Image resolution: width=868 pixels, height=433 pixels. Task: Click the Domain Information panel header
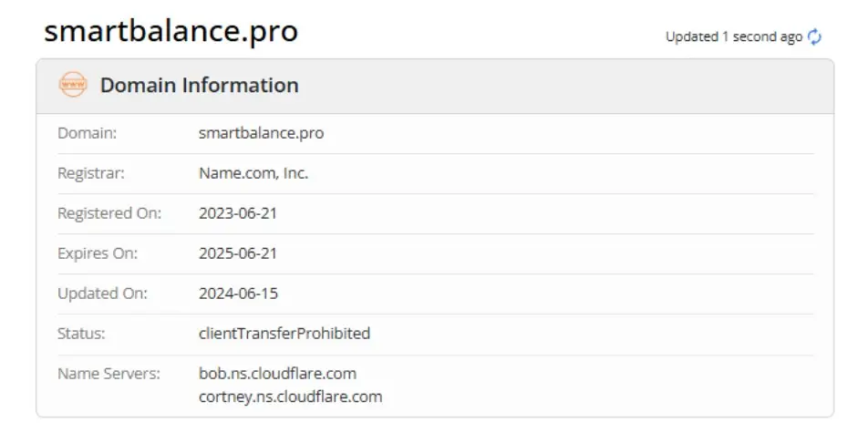200,86
